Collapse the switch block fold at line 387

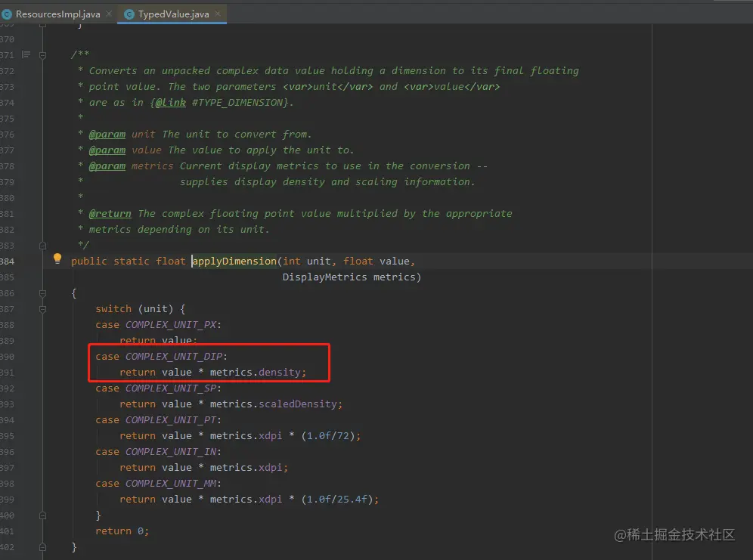click(43, 309)
